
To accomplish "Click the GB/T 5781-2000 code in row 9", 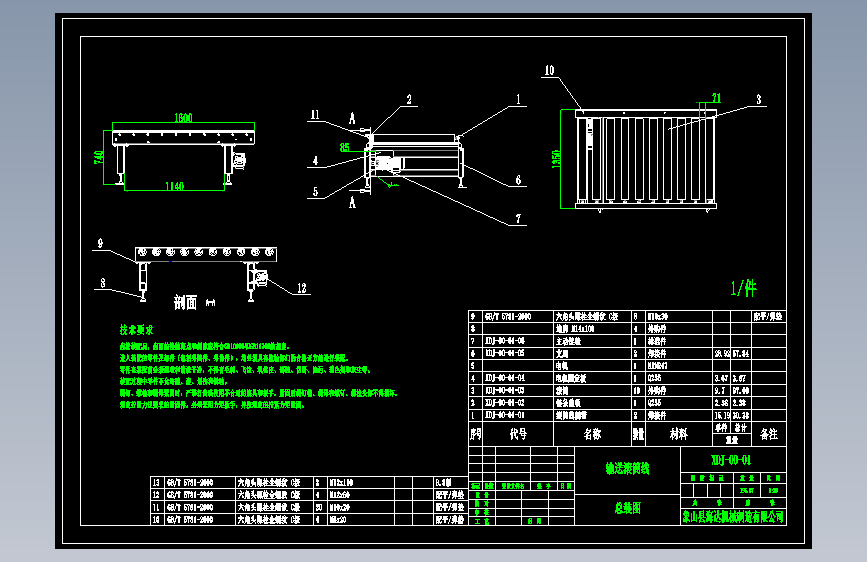I will [x=508, y=316].
